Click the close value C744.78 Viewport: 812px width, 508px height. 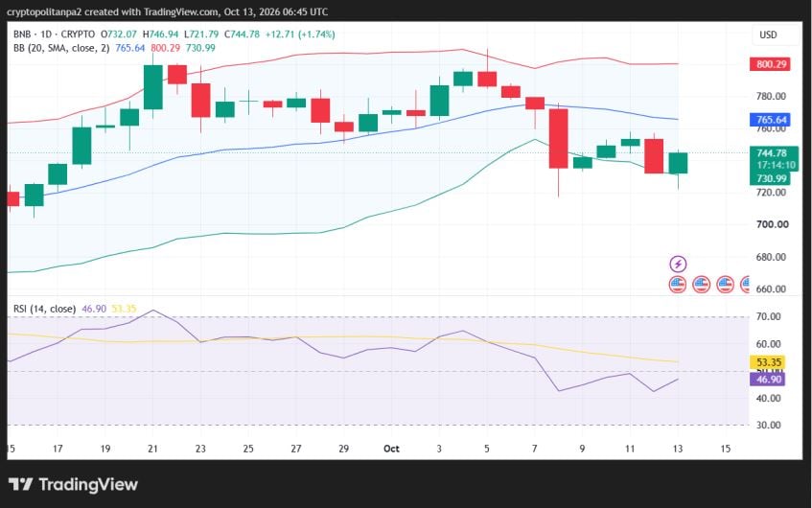242,35
